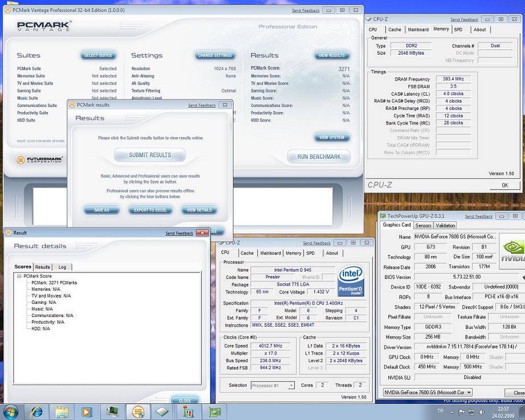Switch to PCMark Vantage taskbar icon
This screenshot has height=420, width=525.
point(138,411)
